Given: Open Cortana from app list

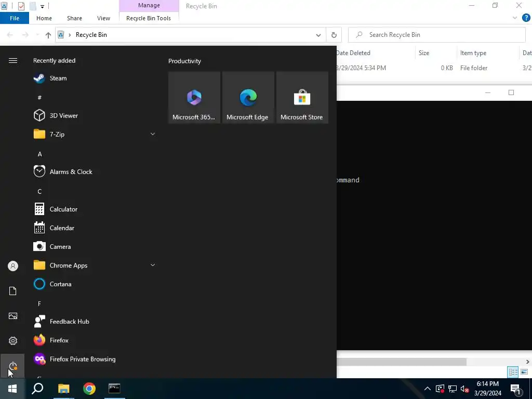Looking at the screenshot, I should coord(95,284).
